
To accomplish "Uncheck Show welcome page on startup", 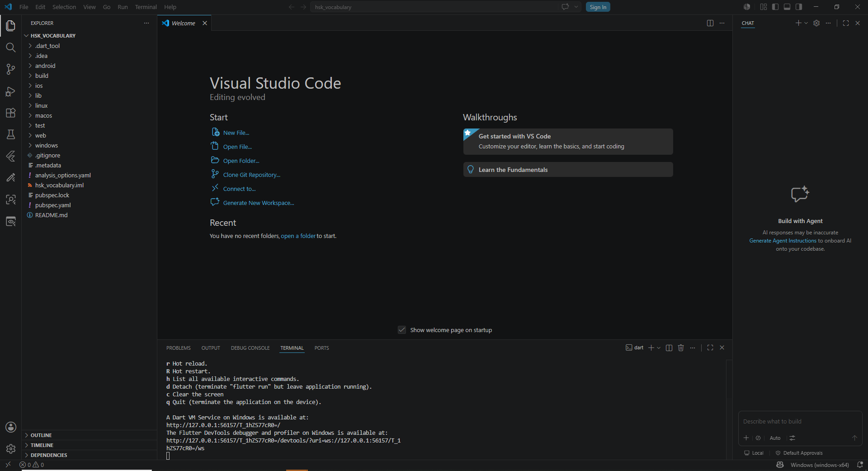I will [x=402, y=330].
